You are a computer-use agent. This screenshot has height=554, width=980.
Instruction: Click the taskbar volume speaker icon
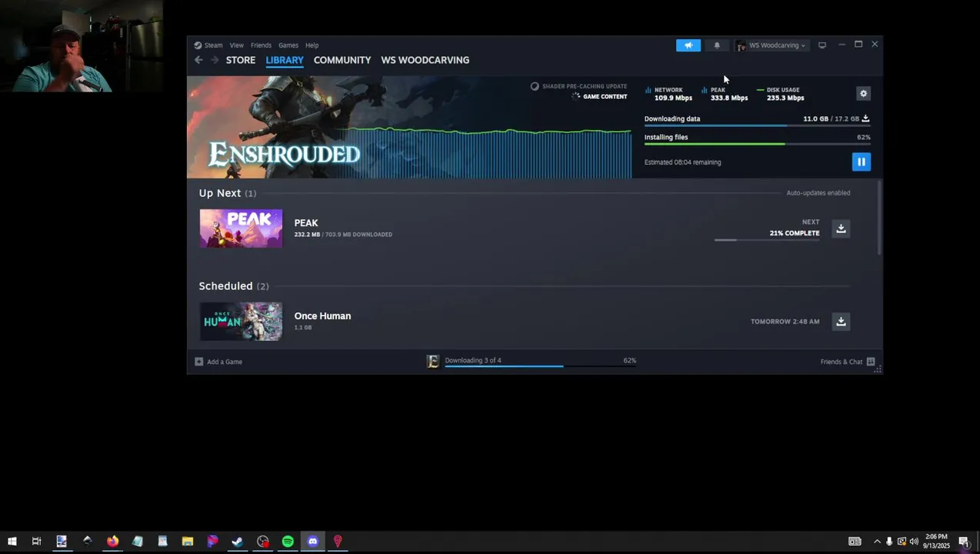(914, 542)
